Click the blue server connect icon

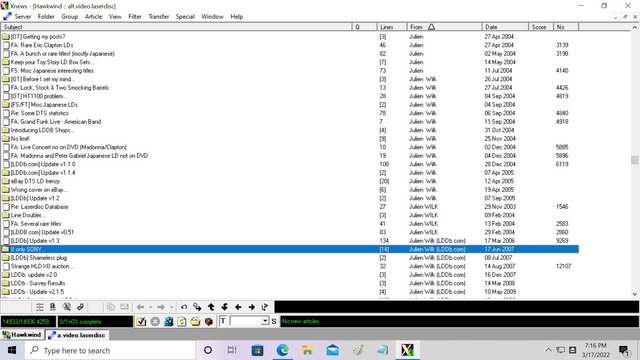[x=169, y=322]
